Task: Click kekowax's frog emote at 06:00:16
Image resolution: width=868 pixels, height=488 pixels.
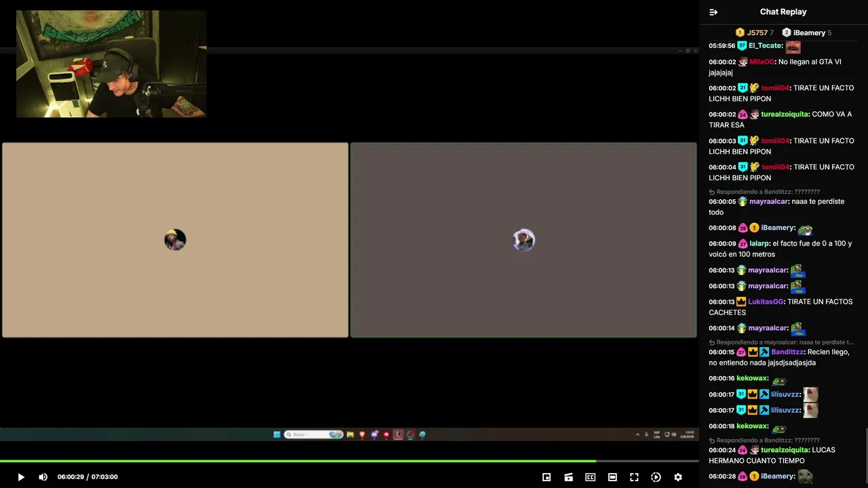Action: click(779, 381)
